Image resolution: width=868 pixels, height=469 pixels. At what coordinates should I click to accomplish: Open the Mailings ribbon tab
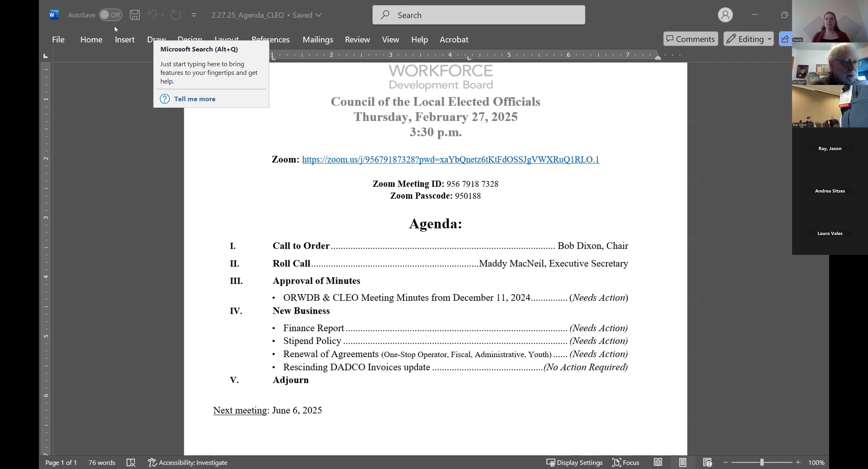point(317,39)
